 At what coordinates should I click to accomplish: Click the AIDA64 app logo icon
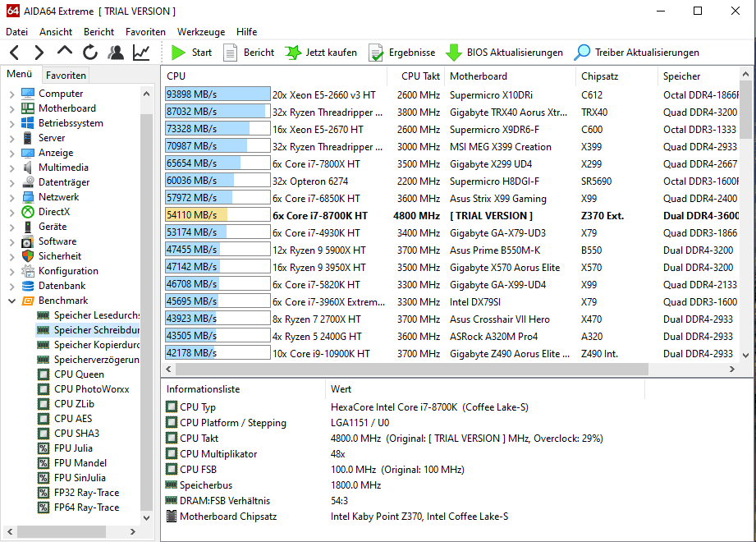(x=13, y=11)
